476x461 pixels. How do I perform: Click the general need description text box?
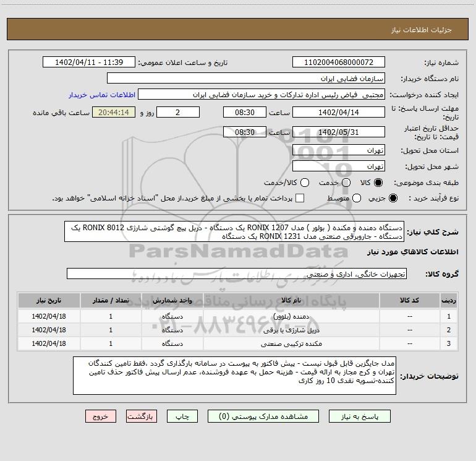(234, 231)
